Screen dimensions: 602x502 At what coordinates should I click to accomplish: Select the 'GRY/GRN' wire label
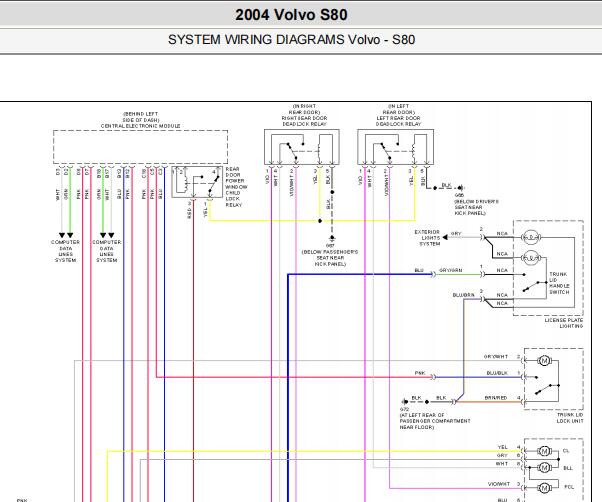click(x=450, y=270)
